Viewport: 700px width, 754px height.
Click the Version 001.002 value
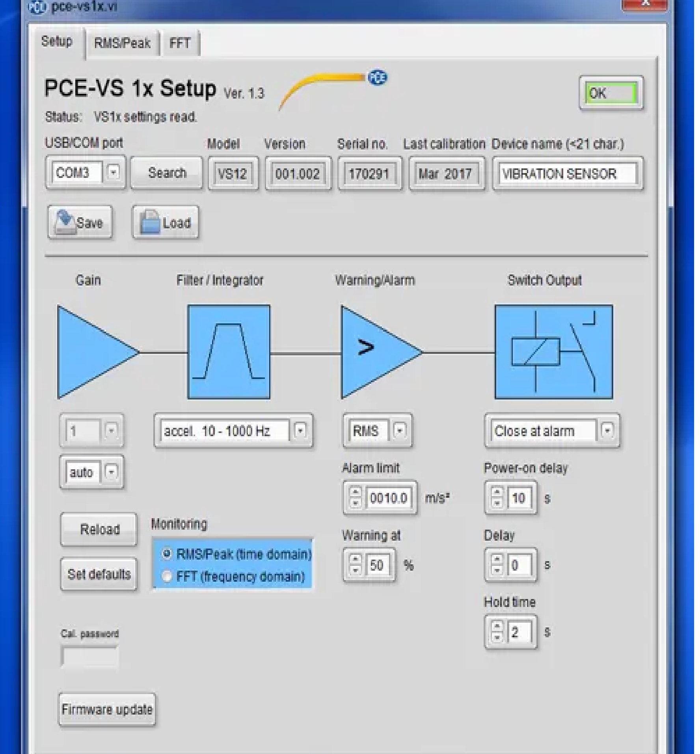[298, 174]
